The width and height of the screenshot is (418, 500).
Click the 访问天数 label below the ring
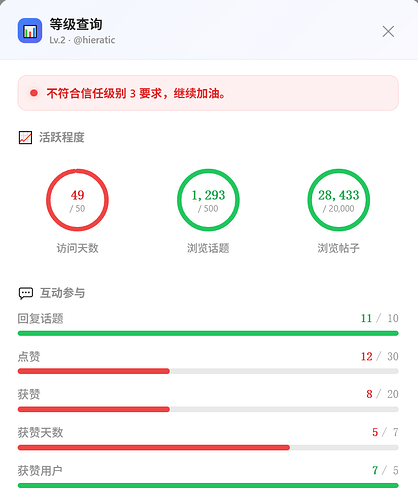click(77, 248)
